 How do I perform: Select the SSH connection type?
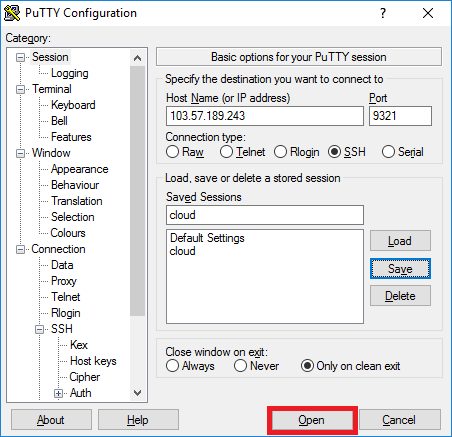(x=334, y=152)
